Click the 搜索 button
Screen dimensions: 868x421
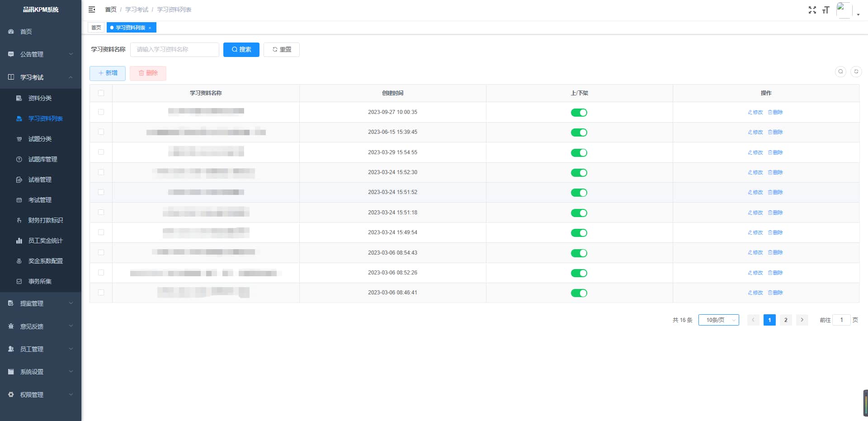241,50
